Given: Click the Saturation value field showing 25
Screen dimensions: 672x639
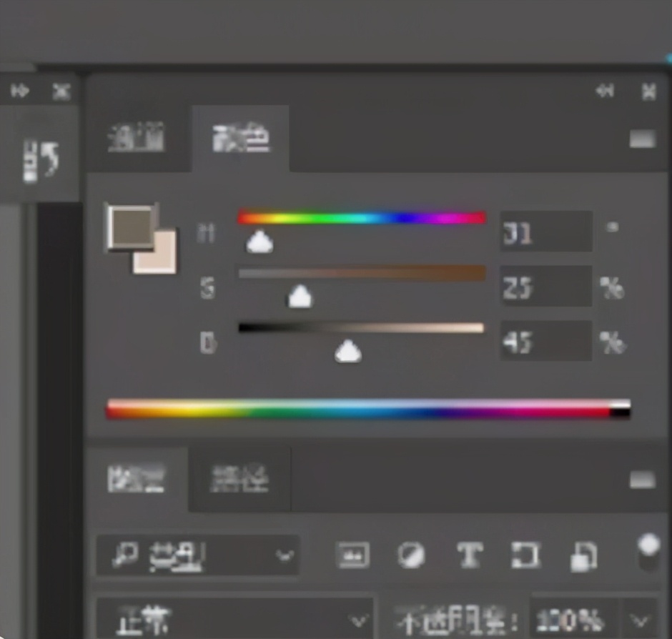Looking at the screenshot, I should click(x=546, y=286).
